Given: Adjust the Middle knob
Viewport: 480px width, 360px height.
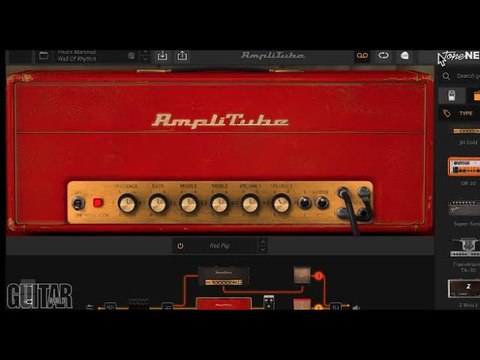Looking at the screenshot, I should click(188, 204).
